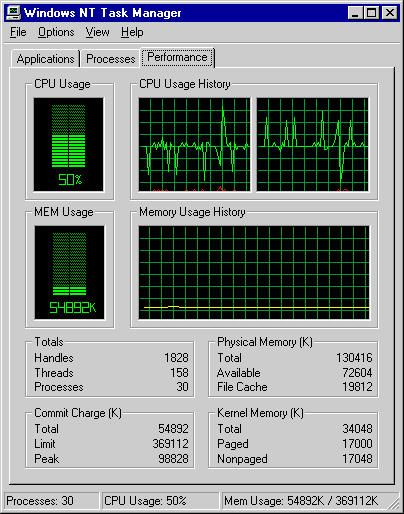Click the window resize grip corner

coord(394,503)
